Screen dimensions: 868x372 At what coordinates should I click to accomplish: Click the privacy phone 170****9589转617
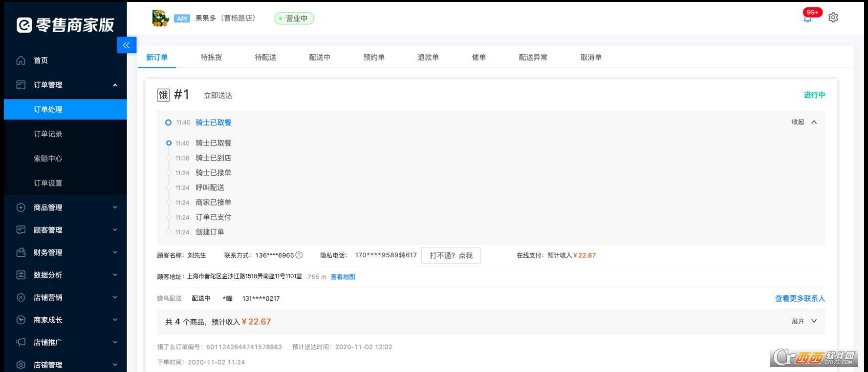point(386,255)
